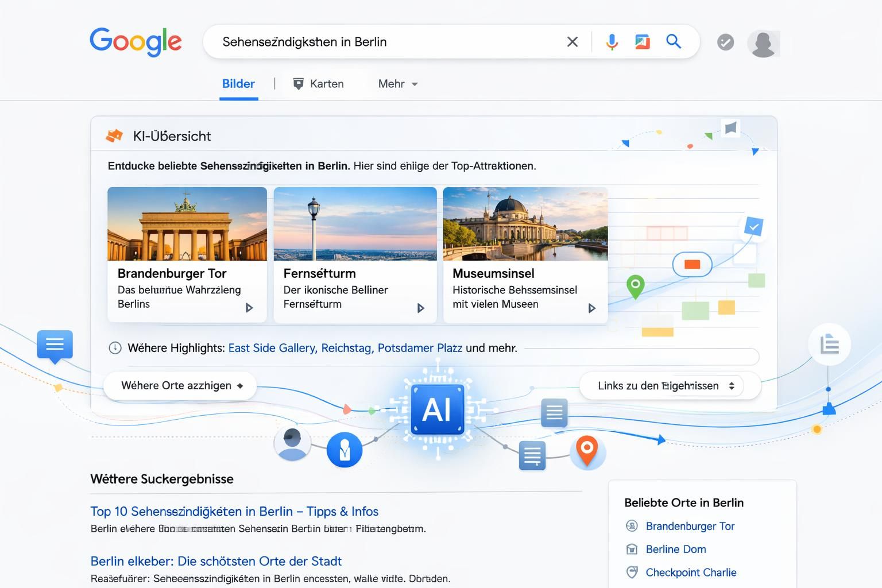882x588 pixels.
Task: Click the clock icon beside Highlights
Action: 115,348
